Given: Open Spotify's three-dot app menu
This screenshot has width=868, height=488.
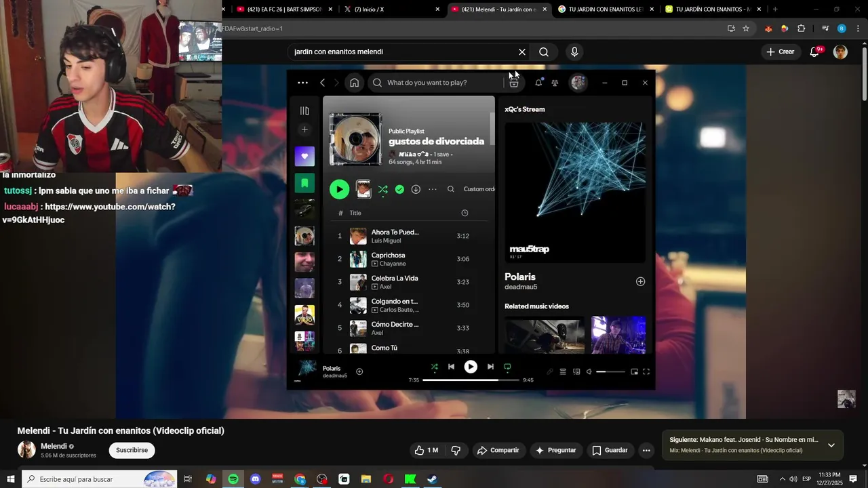Looking at the screenshot, I should click(x=302, y=83).
